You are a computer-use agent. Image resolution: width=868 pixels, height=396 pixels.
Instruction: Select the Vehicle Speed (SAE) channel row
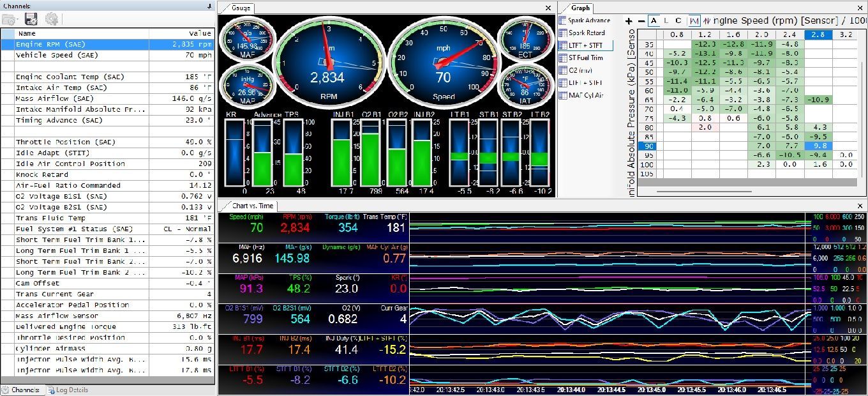pos(57,56)
